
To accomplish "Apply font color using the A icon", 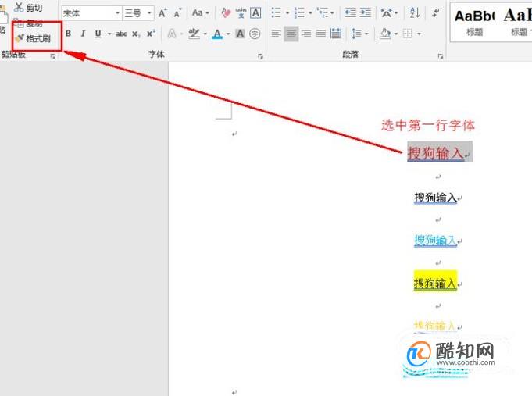I will coord(217,34).
